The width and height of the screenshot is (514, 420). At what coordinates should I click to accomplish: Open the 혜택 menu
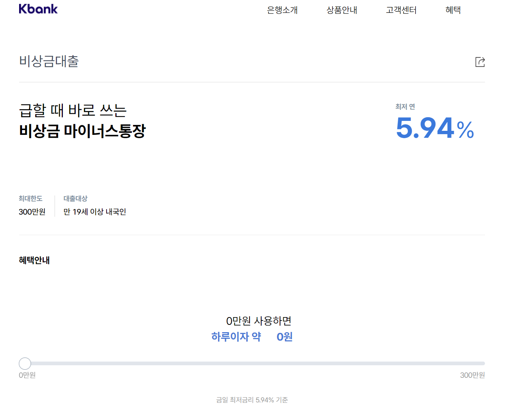point(453,10)
